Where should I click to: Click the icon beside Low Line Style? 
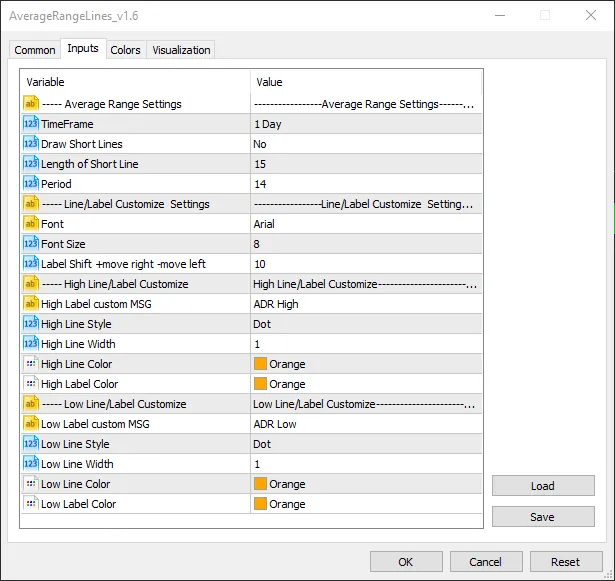(31, 444)
